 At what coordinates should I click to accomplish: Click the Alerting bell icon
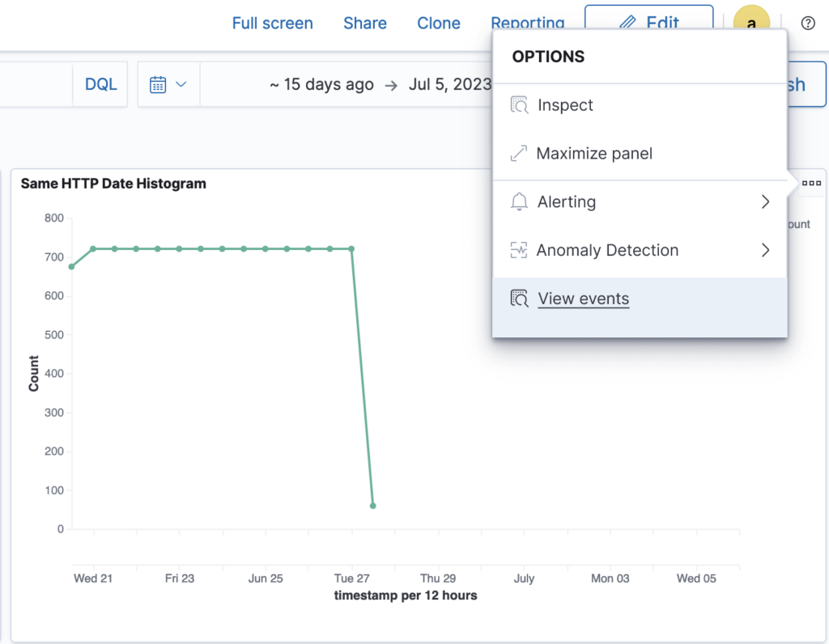click(x=519, y=201)
